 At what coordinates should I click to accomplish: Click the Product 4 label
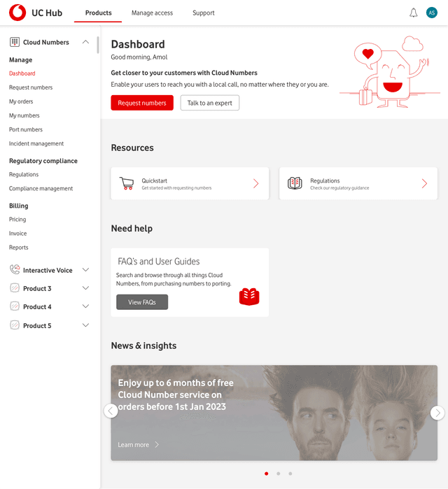tap(37, 307)
